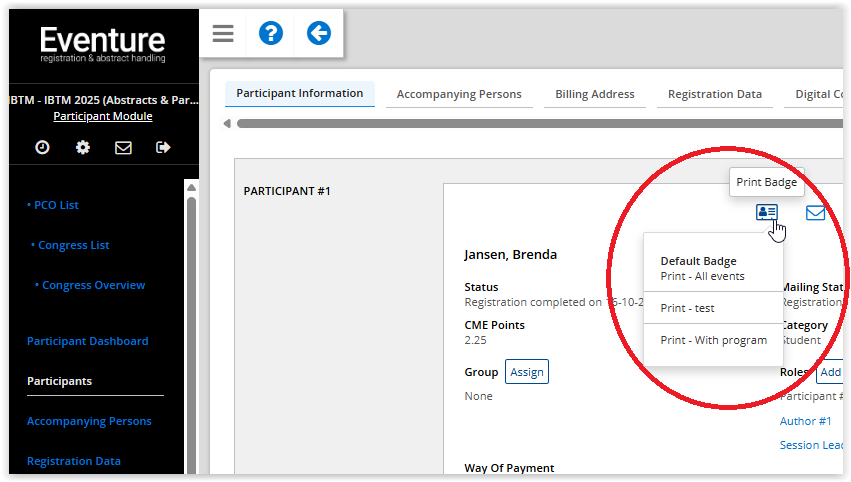Image resolution: width=851 pixels, height=482 pixels.
Task: Click the Assign group button
Action: click(527, 372)
